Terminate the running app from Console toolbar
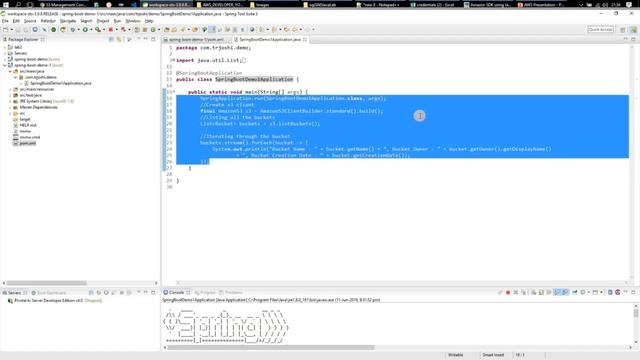This screenshot has width=640, height=360. pyautogui.click(x=508, y=292)
